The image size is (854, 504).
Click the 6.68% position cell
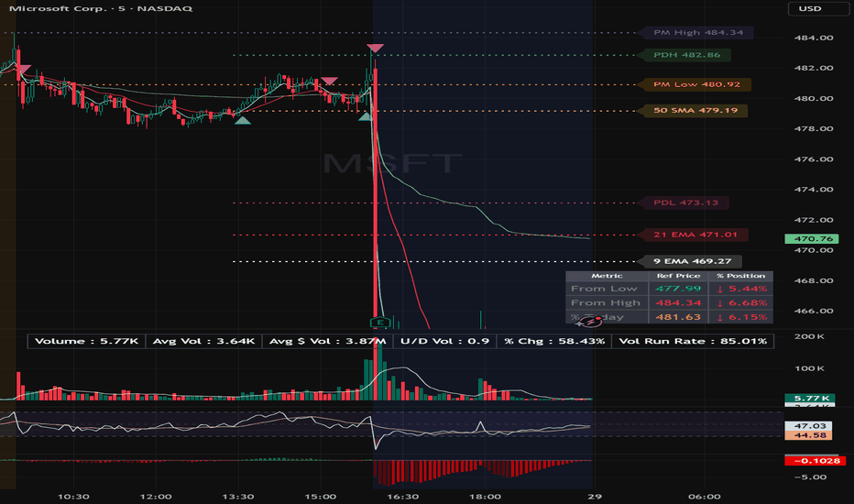tap(740, 302)
